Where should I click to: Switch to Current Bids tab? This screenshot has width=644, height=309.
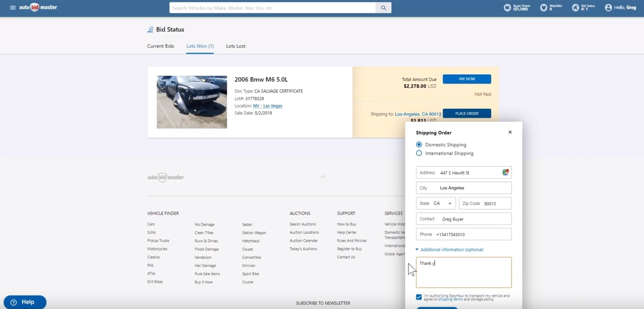click(x=160, y=46)
